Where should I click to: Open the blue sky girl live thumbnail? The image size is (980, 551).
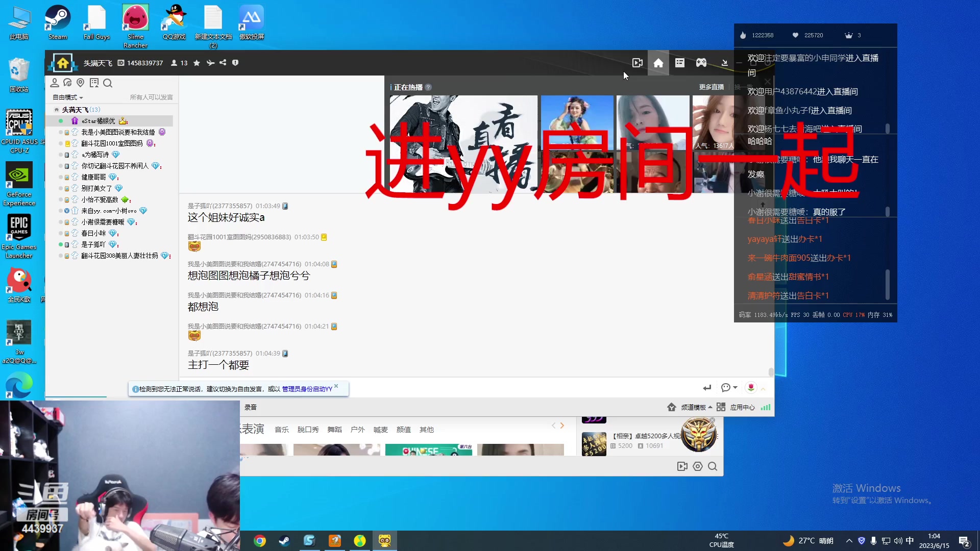pos(577,122)
